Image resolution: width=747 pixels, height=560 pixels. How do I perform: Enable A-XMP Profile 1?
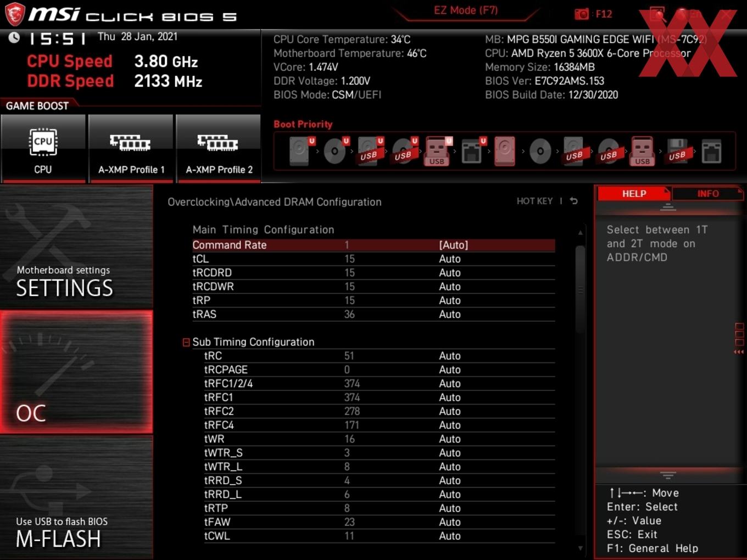point(131,148)
